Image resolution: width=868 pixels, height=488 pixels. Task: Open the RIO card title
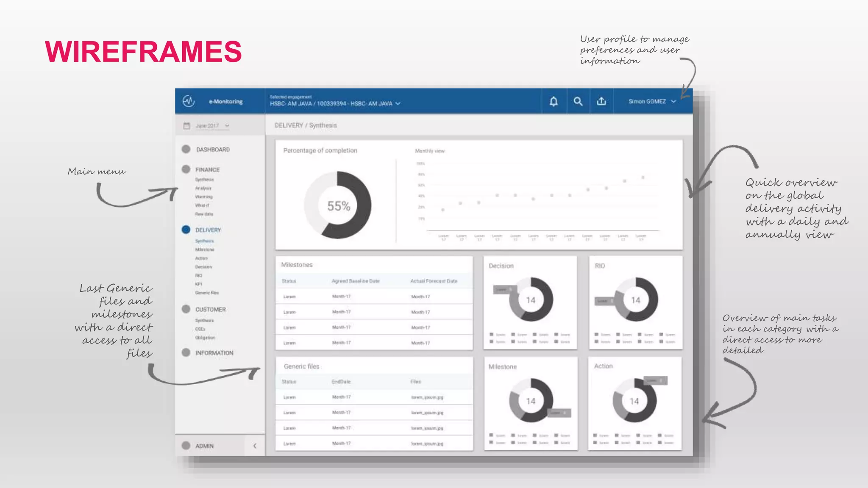point(600,266)
